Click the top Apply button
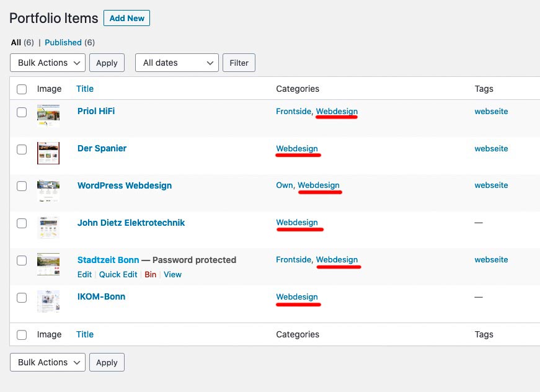The image size is (540, 392). [x=107, y=63]
